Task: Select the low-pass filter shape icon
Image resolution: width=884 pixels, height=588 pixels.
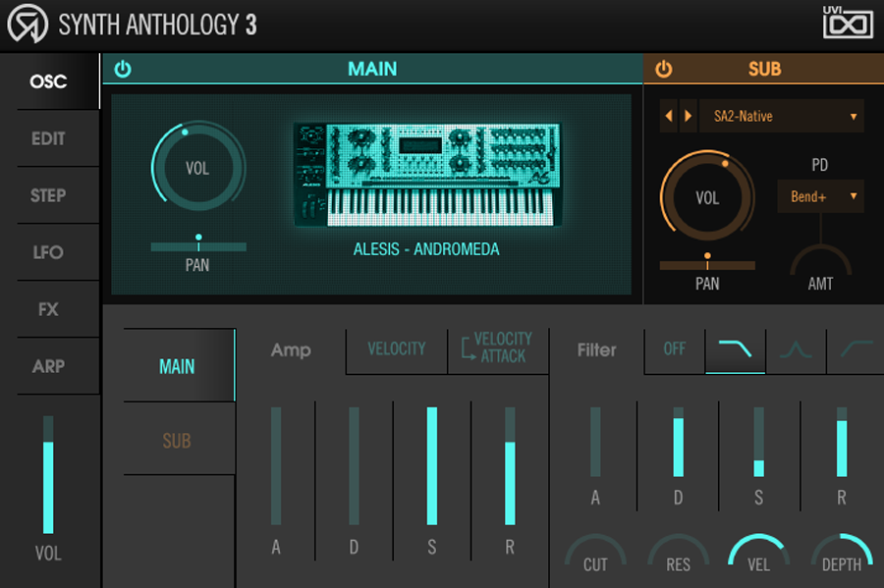Action: coord(735,349)
